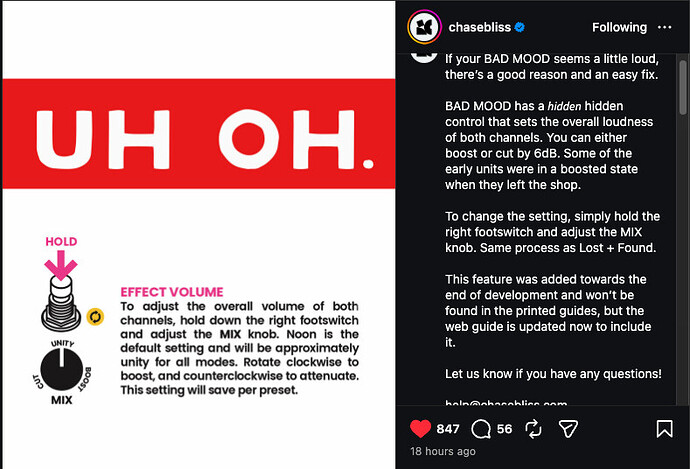The image size is (690, 469).
Task: Click the yellow rotate icon beside the footswitch
Action: pyautogui.click(x=95, y=317)
